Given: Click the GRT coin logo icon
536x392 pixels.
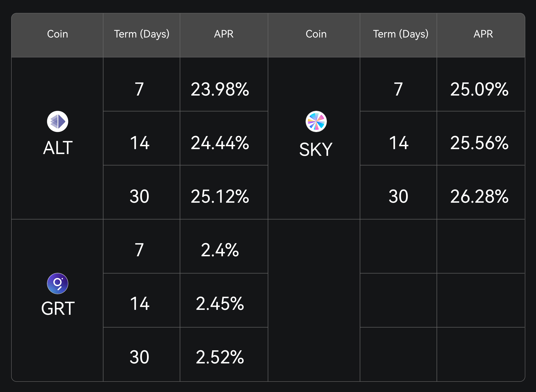Looking at the screenshot, I should 57,283.
